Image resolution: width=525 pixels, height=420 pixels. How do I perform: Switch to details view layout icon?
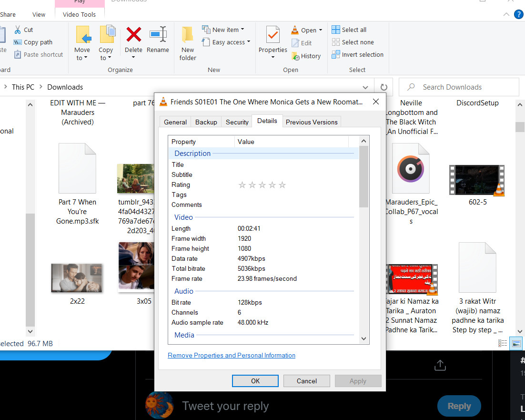(502, 343)
